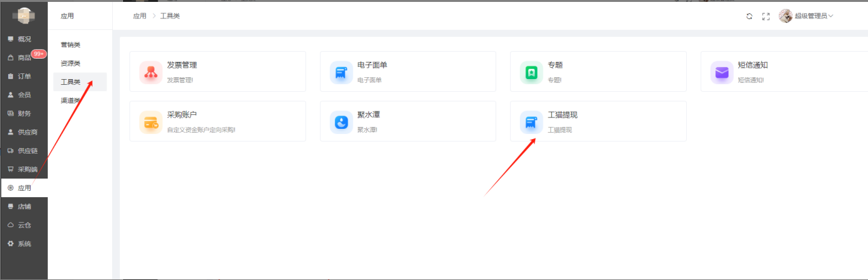This screenshot has height=280, width=868.
Task: Go to 订单 in sidebar
Action: 24,77
